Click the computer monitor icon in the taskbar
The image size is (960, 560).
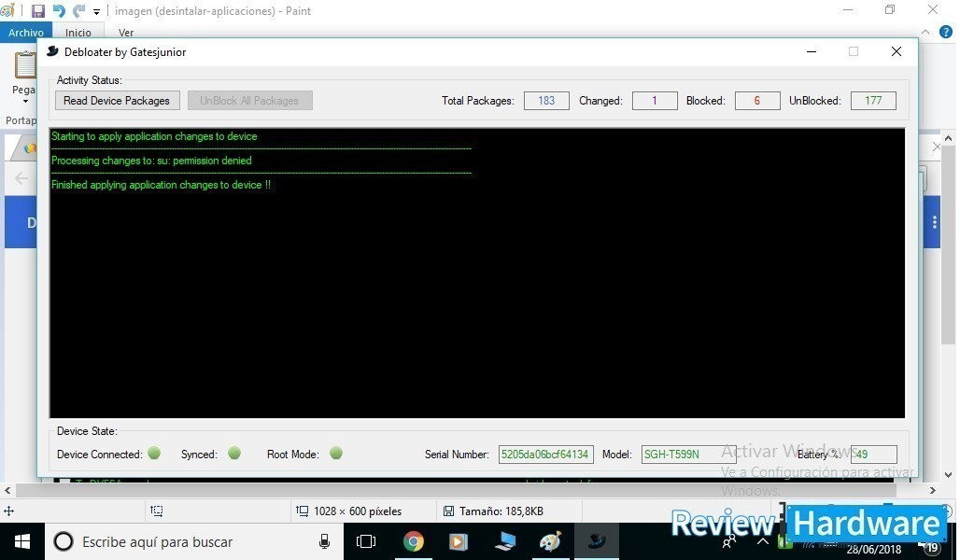point(504,541)
